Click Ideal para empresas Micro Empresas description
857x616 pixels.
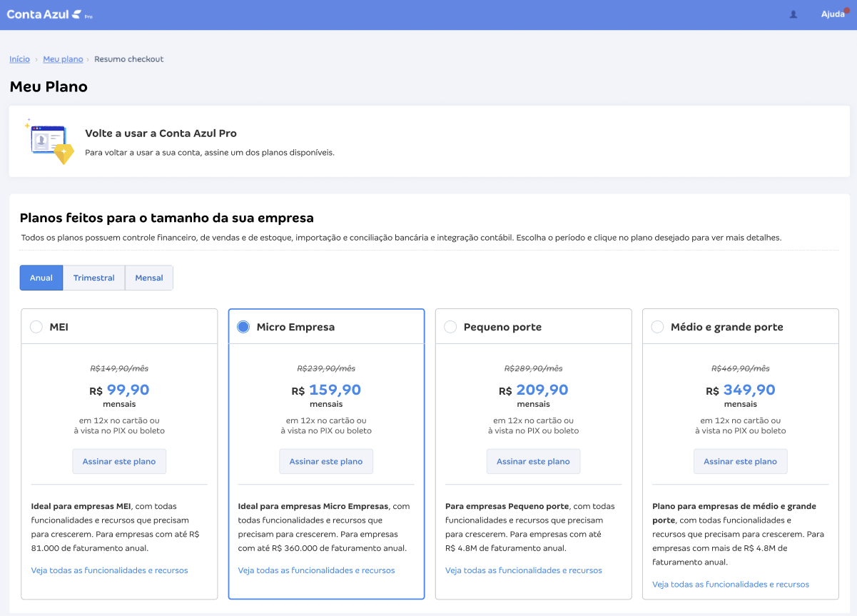pyautogui.click(x=325, y=527)
